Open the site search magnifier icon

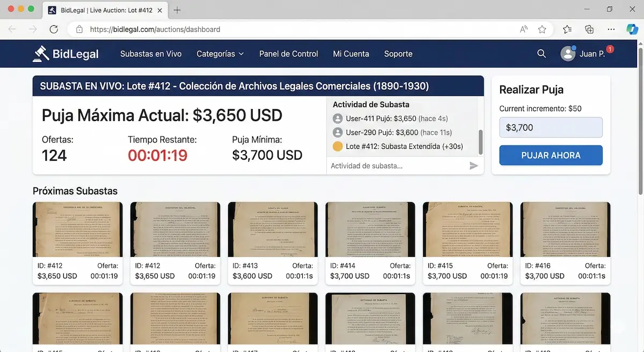tap(541, 54)
